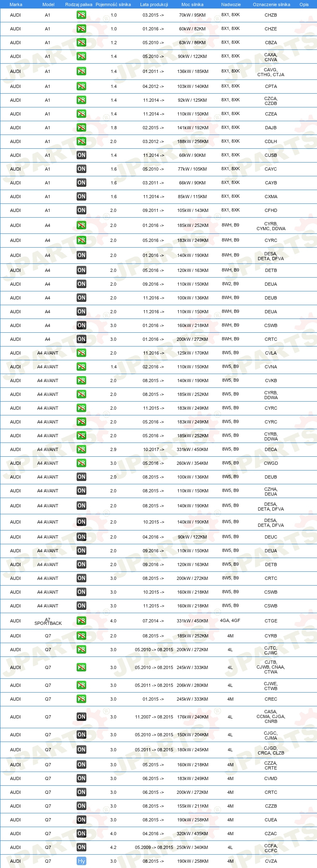Click the petrol icon in the Q7 CREC row
317x868 pixels.
(81, 699)
